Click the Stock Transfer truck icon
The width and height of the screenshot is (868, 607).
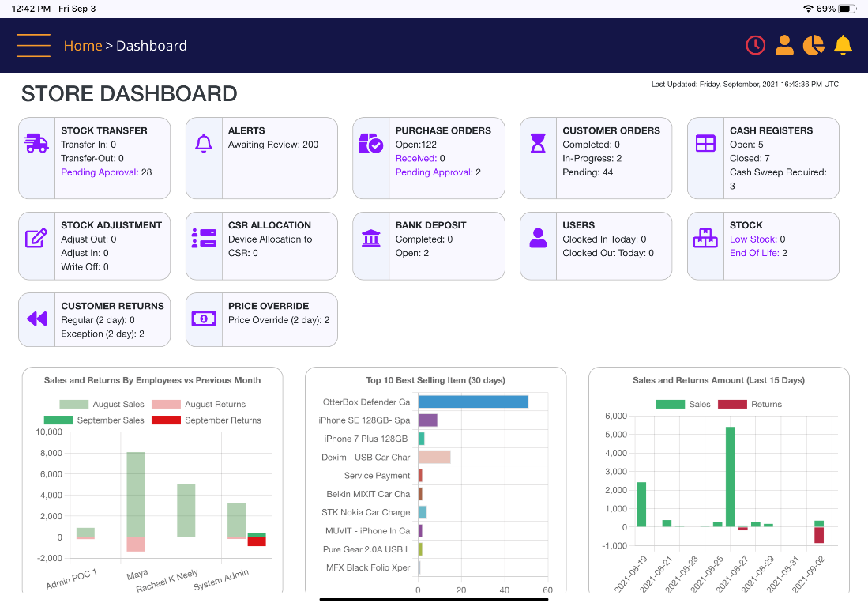pos(36,143)
